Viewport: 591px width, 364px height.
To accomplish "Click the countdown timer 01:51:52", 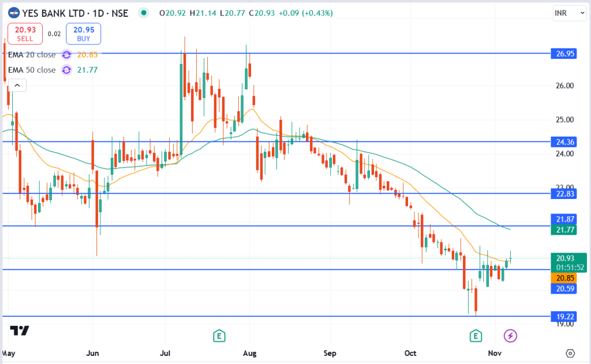I will click(x=570, y=268).
